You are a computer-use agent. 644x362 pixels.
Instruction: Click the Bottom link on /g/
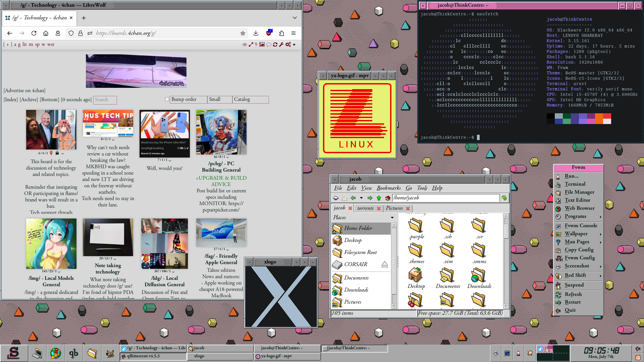pyautogui.click(x=50, y=100)
